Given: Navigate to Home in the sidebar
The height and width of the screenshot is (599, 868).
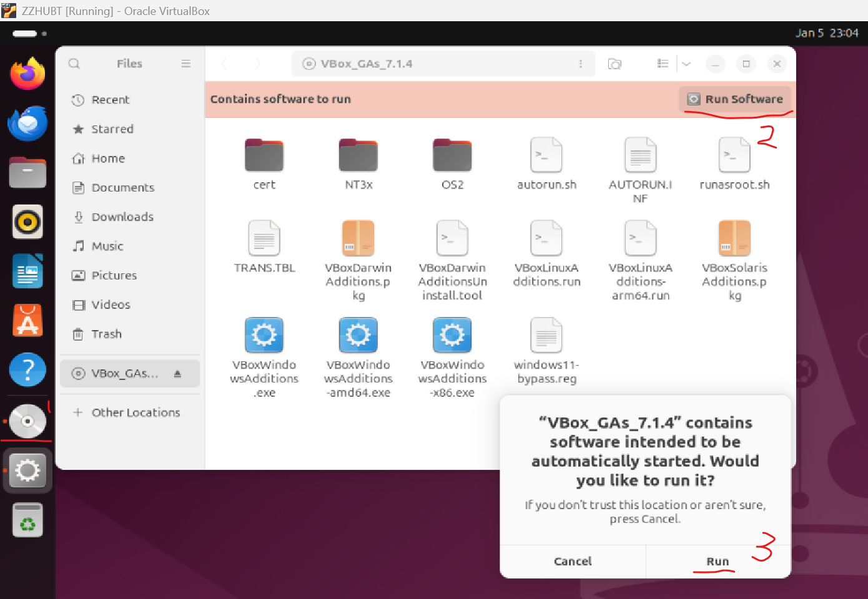Looking at the screenshot, I should pos(130,158).
